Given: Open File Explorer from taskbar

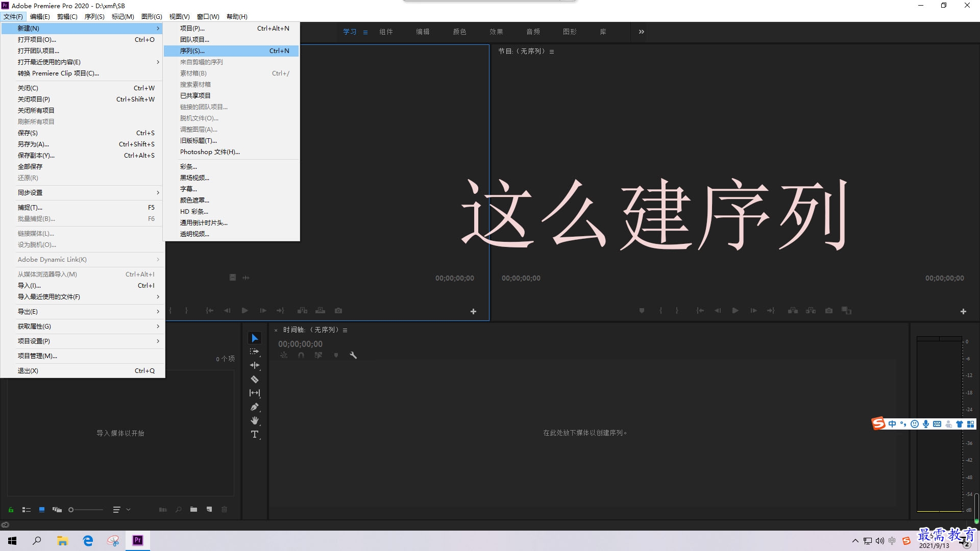Looking at the screenshot, I should click(x=62, y=541).
